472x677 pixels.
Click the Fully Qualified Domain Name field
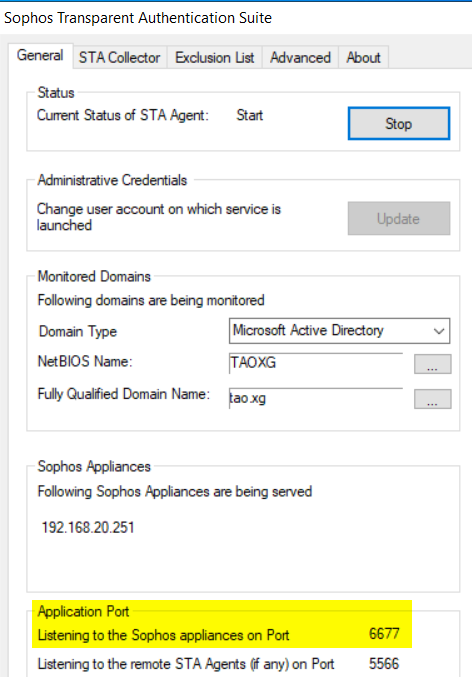point(316,398)
